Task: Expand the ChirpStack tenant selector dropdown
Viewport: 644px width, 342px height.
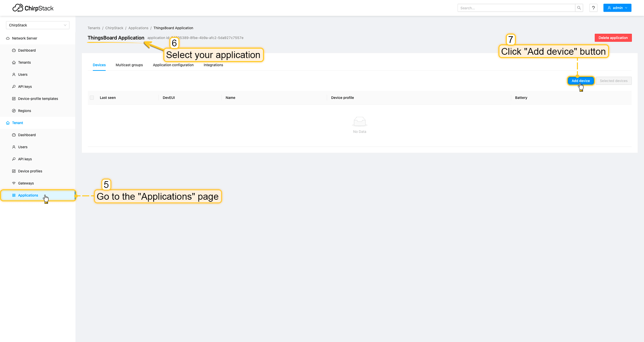Action: pyautogui.click(x=38, y=25)
